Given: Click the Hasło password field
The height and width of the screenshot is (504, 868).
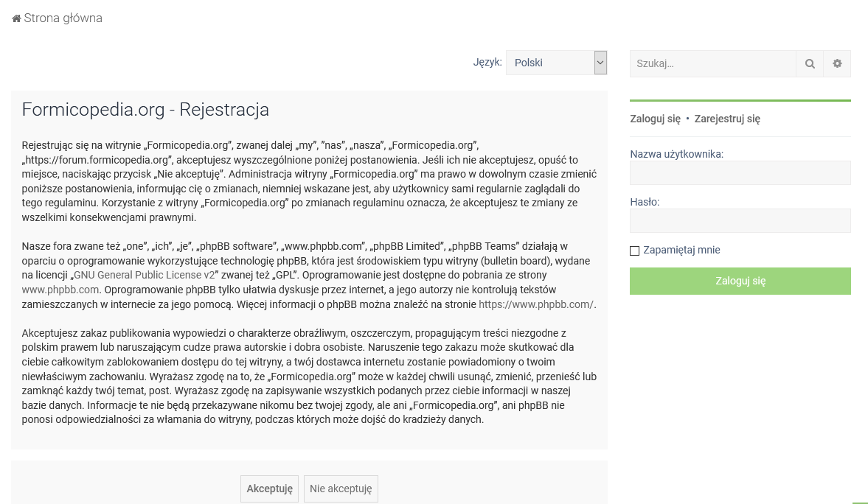Looking at the screenshot, I should click(x=740, y=221).
